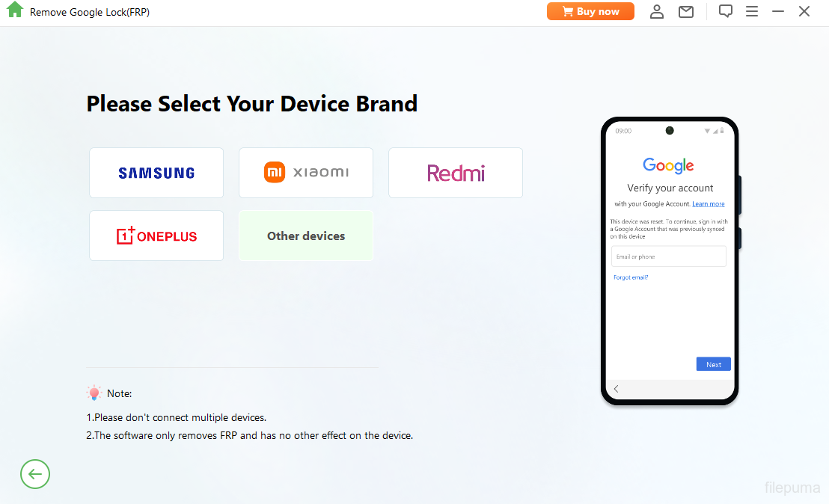
Task: Click the green home icon
Action: [x=15, y=11]
